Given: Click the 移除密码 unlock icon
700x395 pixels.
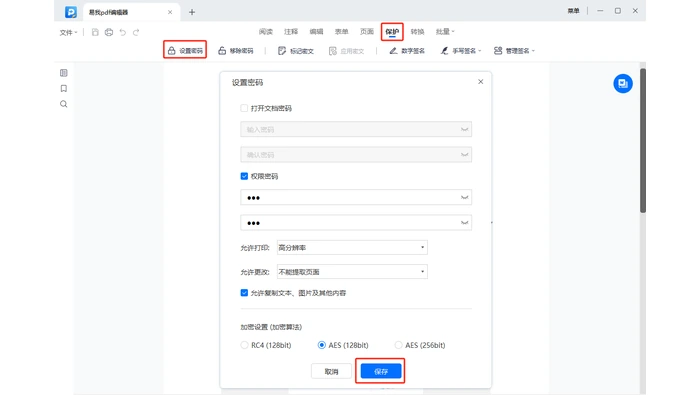Looking at the screenshot, I should tap(222, 51).
